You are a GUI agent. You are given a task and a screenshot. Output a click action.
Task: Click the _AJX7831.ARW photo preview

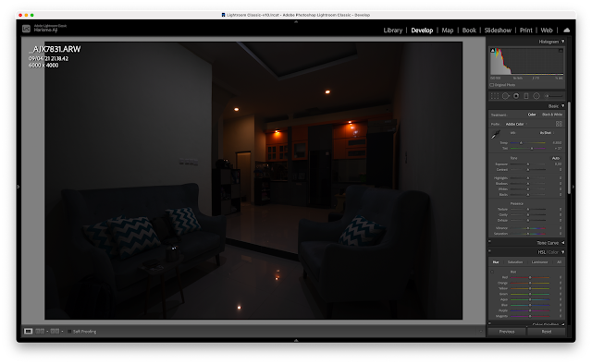253,181
